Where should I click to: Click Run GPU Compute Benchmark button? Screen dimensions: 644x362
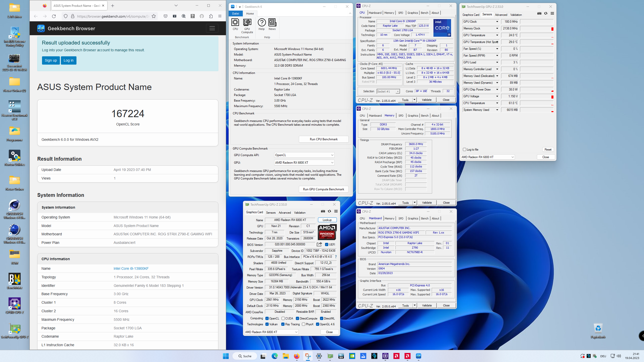(324, 189)
